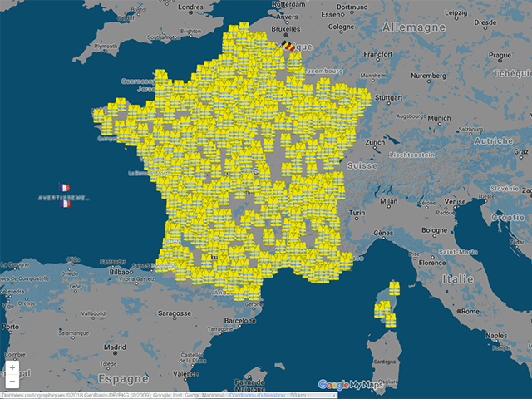Click the zoom out minus button

[x=12, y=381]
